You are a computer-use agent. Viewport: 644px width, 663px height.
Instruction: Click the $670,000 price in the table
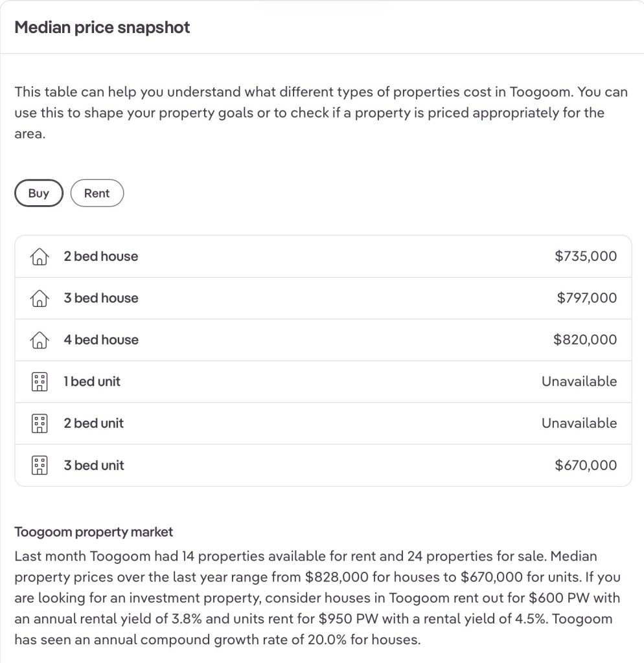coord(586,465)
